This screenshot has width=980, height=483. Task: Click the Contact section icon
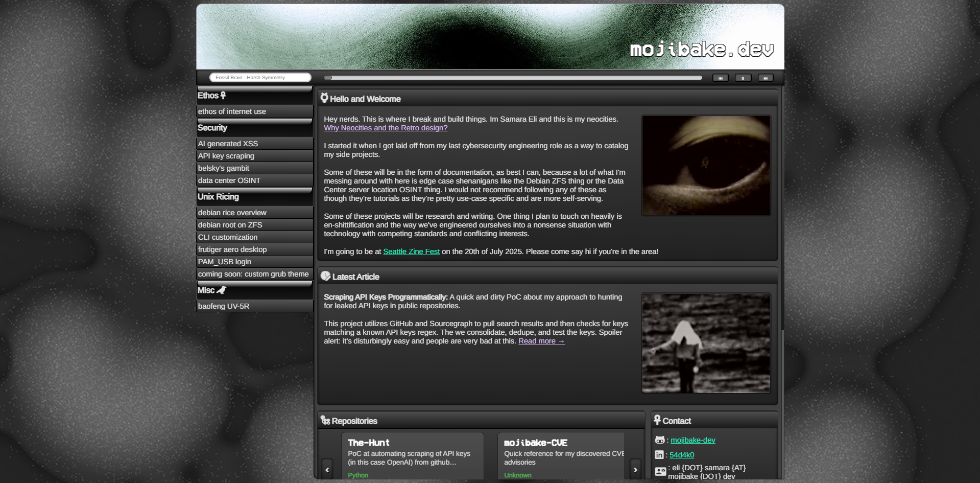[x=657, y=420]
